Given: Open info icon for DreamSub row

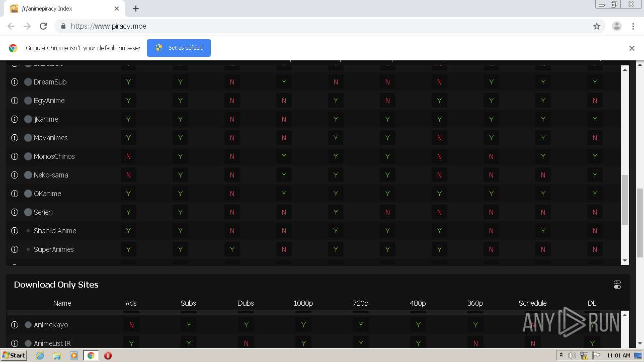Looking at the screenshot, I should coord(15,82).
